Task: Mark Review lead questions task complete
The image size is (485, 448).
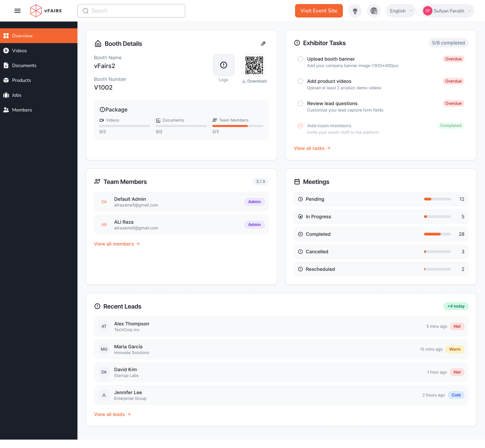Action: click(x=300, y=103)
